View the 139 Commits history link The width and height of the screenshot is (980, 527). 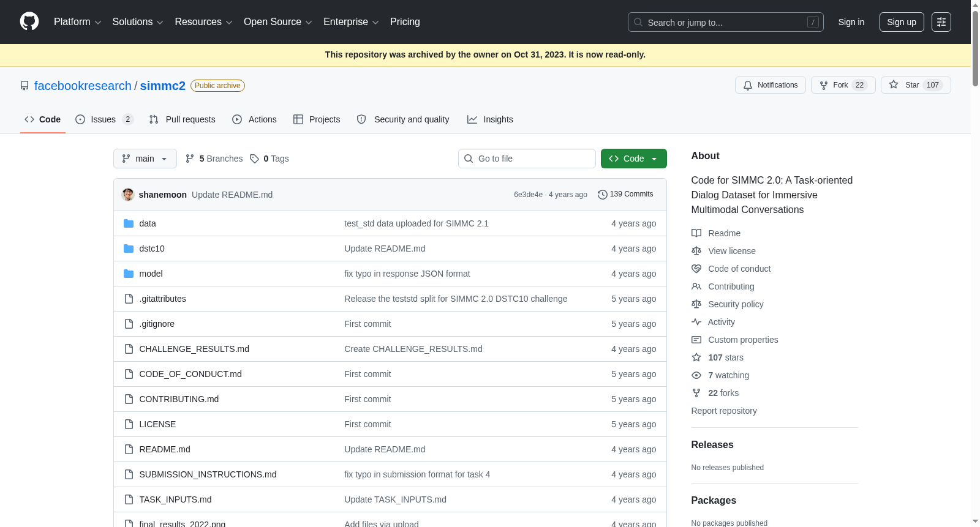coord(625,194)
